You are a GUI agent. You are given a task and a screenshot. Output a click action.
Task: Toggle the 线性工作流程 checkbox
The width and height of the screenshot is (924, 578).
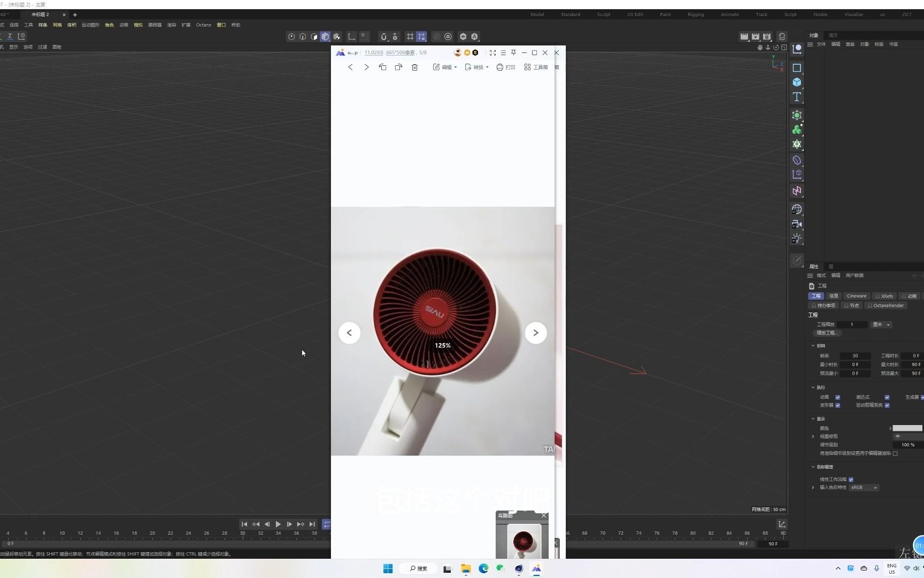[851, 480]
